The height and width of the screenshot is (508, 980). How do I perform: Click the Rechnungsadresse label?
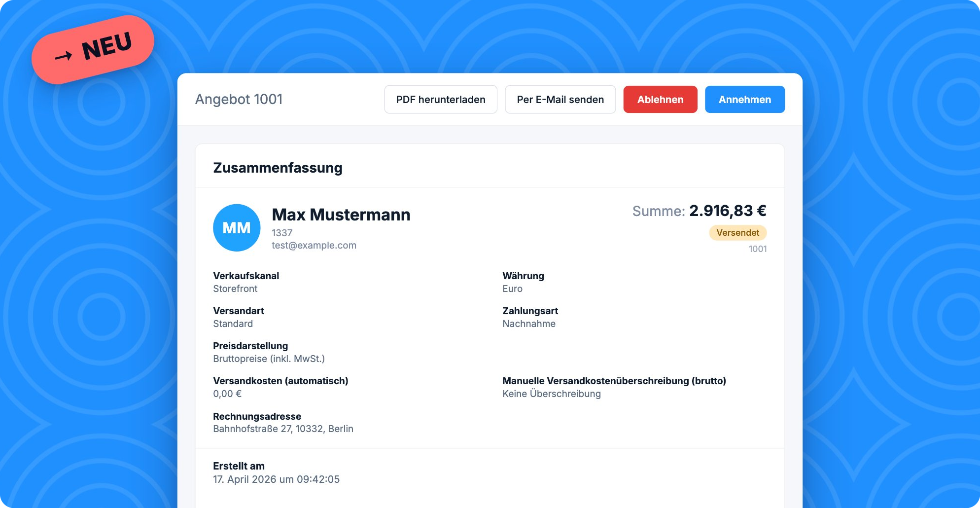(x=257, y=417)
